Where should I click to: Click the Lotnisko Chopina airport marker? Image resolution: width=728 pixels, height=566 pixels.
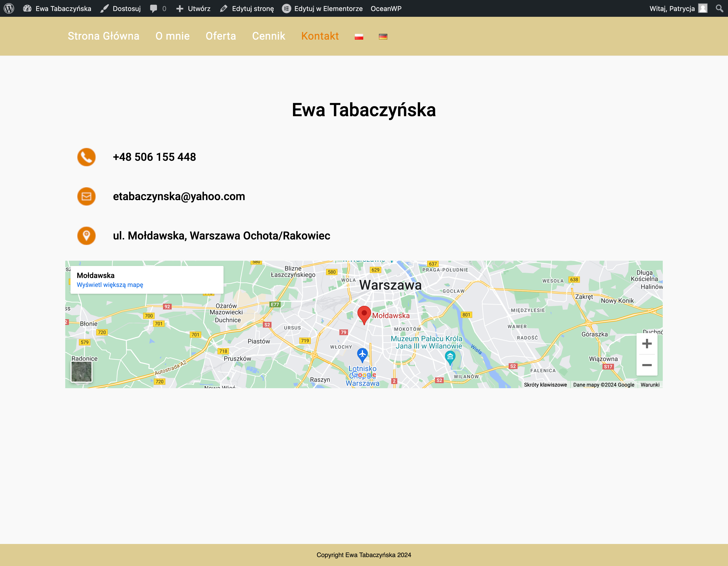(362, 354)
